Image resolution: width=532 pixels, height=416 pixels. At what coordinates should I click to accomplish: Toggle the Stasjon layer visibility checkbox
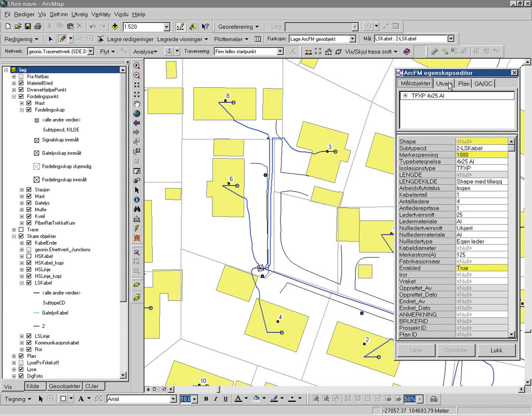29,190
